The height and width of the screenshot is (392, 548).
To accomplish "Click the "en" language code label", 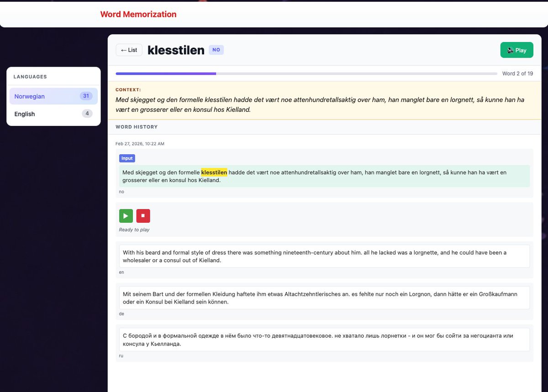I will coord(121,272).
